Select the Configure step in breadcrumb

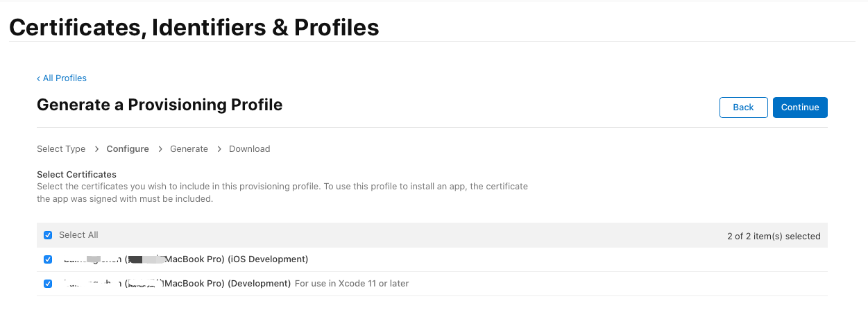click(128, 149)
